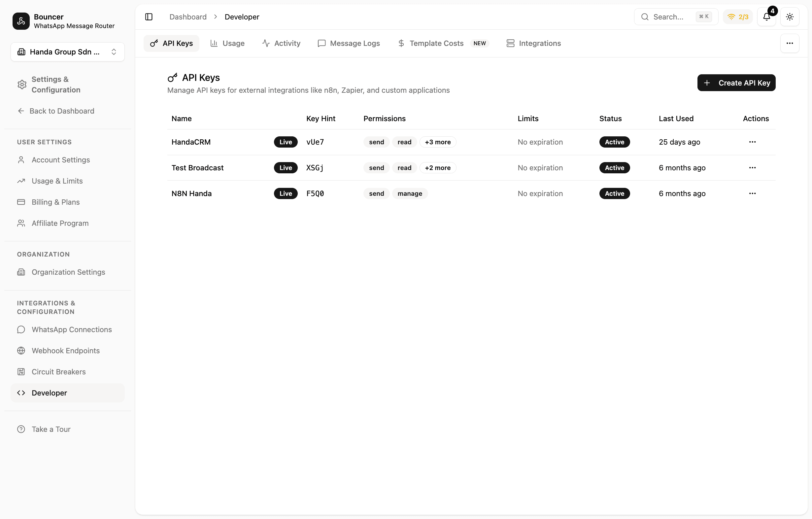812x519 pixels.
Task: Click the manage permission badge for N8N Handa
Action: point(410,193)
